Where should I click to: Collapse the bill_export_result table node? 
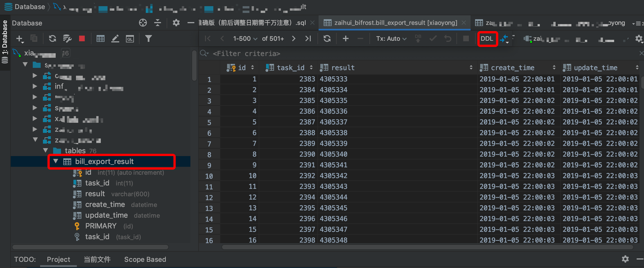(56, 161)
